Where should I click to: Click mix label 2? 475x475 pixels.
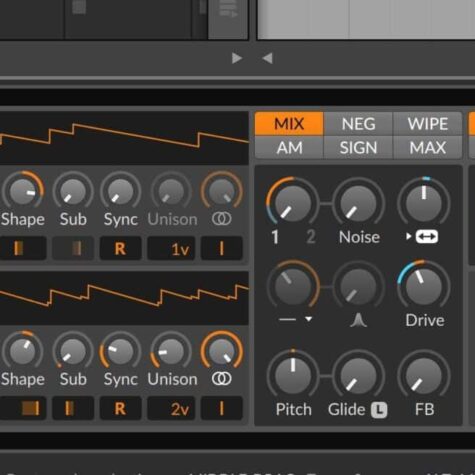coord(311,237)
